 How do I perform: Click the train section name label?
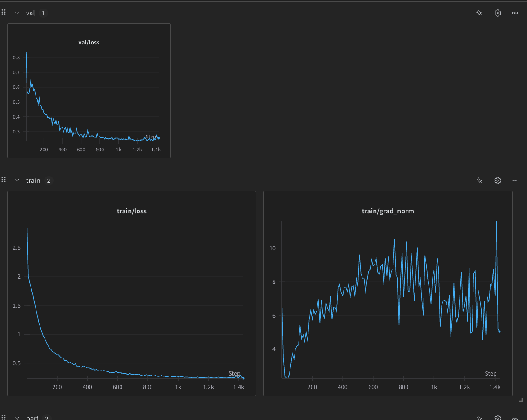[x=33, y=181]
